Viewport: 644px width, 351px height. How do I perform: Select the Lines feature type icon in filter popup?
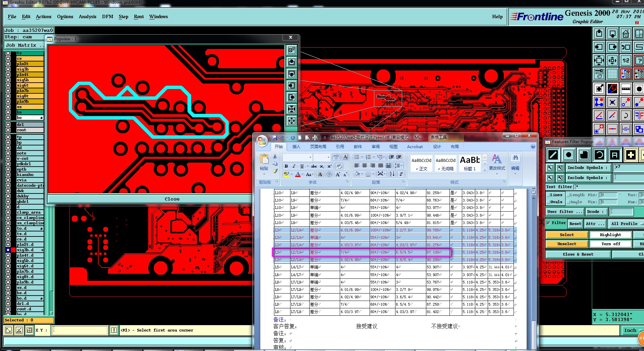tap(553, 155)
